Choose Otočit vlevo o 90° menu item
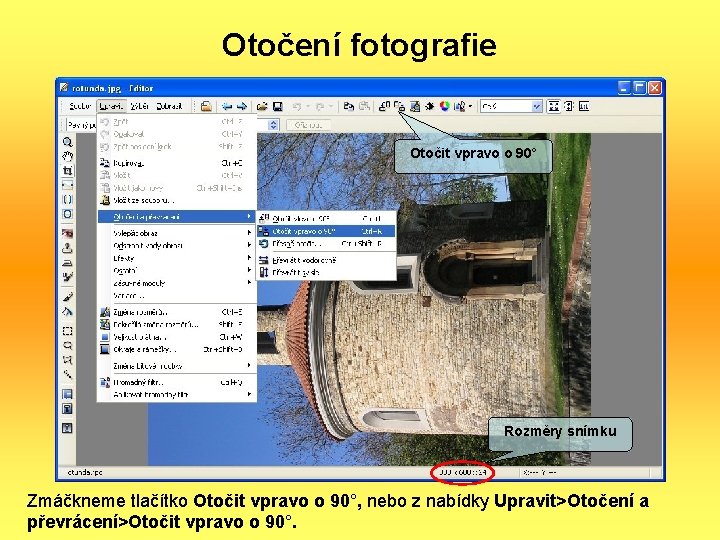 click(326, 219)
